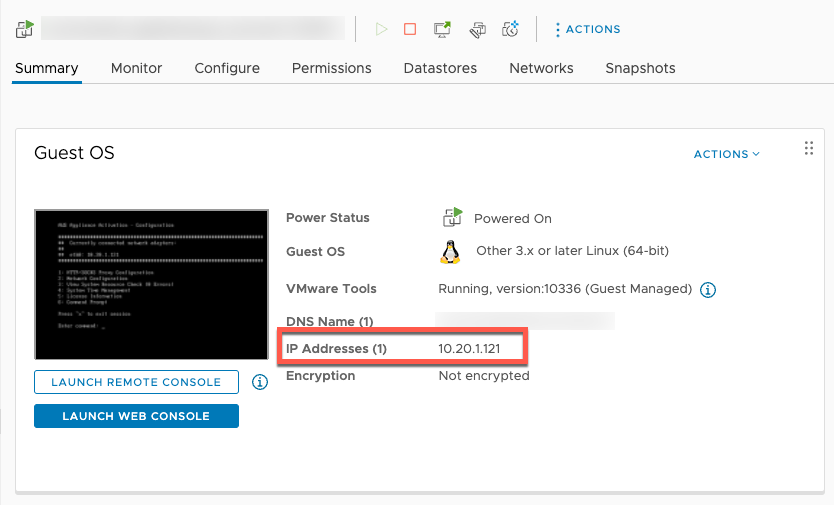Open the top toolbar ACTIONS menu
This screenshot has height=505, width=834.
click(x=587, y=29)
